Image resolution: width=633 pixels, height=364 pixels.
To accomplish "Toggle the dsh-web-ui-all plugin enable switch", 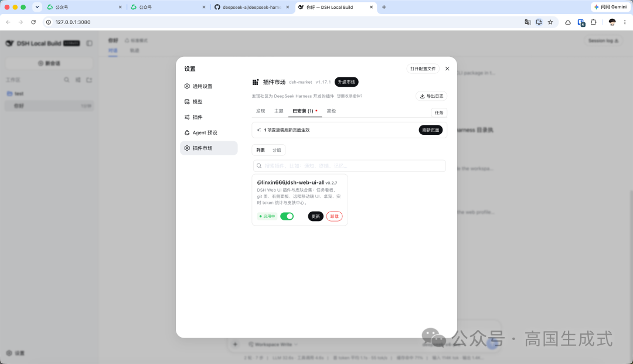I will [x=287, y=216].
